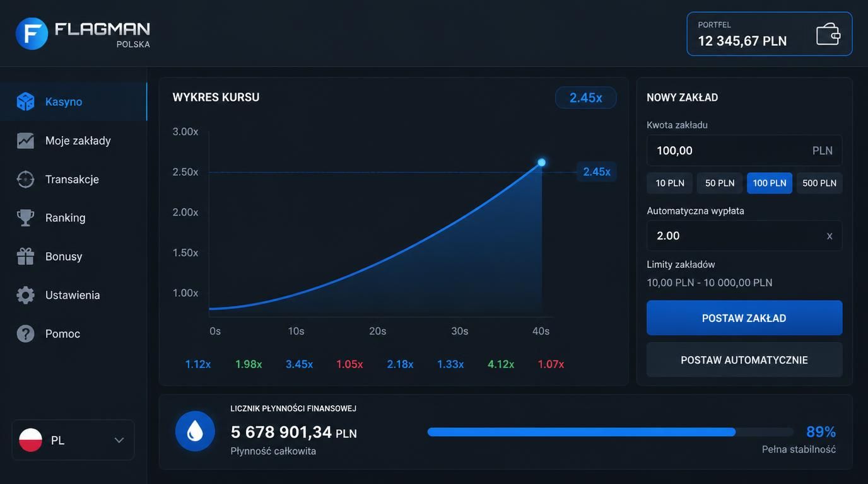Open the wallet icon in Portfel
This screenshot has height=484, width=868.
pos(828,34)
